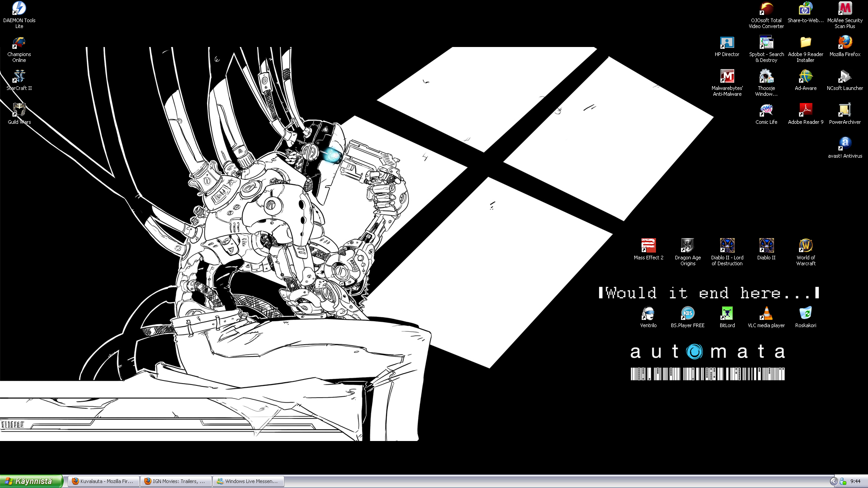Switch to IGN Movies Trailers taskbar window
The image size is (868, 488).
pos(175,481)
